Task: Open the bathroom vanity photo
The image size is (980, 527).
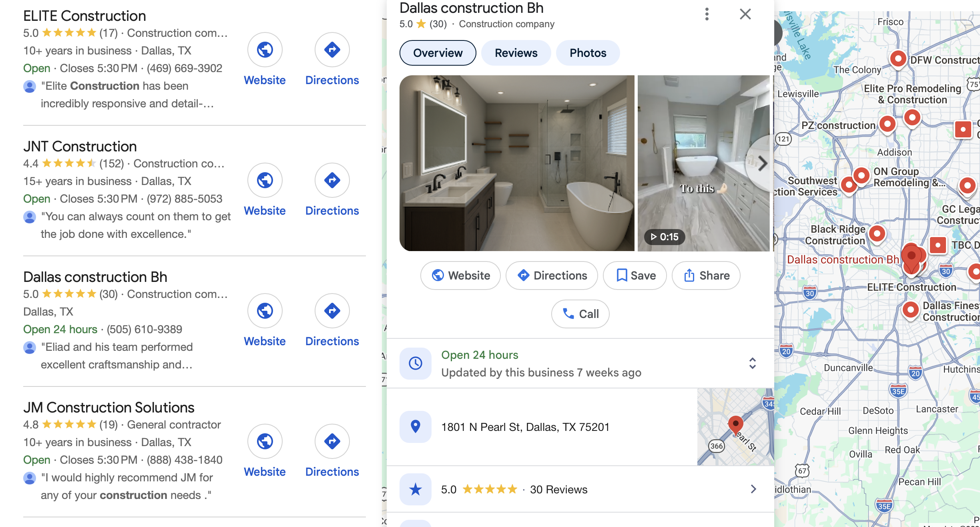Action: click(517, 163)
